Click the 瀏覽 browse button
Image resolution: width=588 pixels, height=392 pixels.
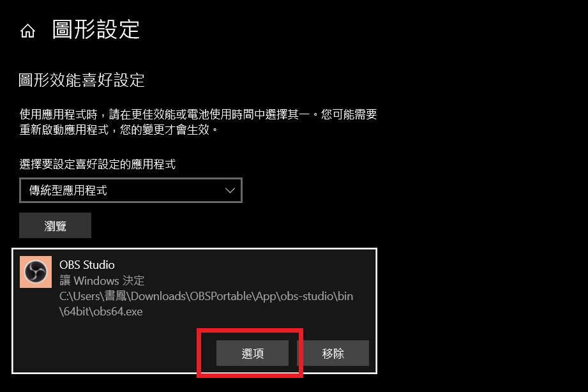(55, 225)
